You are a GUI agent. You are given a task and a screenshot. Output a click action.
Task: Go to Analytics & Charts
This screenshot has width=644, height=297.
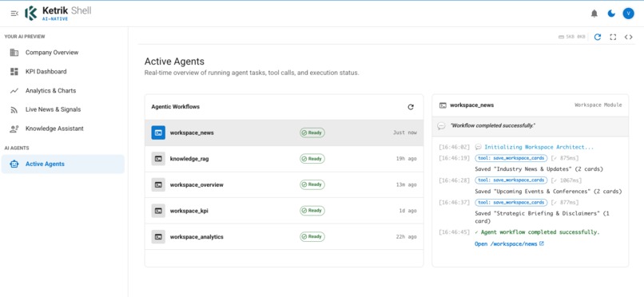(63, 91)
